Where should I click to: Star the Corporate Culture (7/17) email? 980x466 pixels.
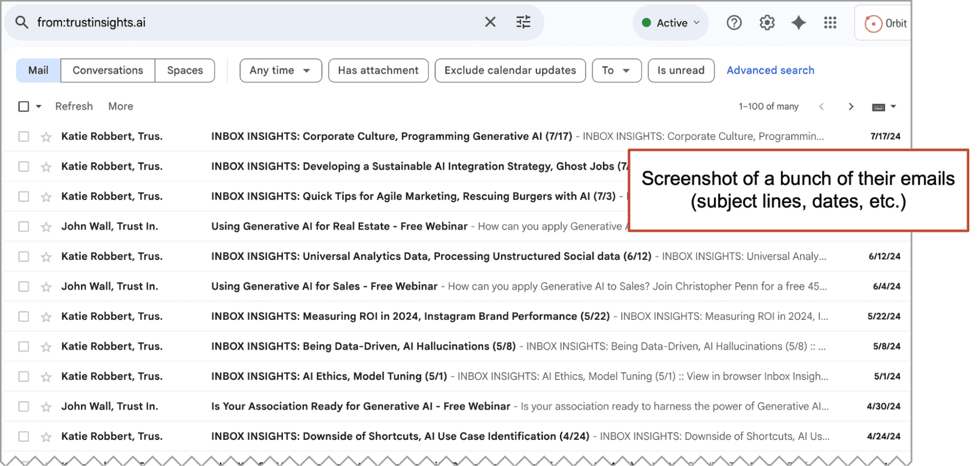point(46,137)
